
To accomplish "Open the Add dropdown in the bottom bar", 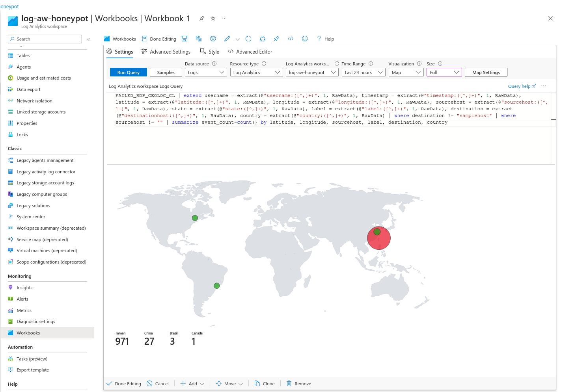I will point(192,384).
